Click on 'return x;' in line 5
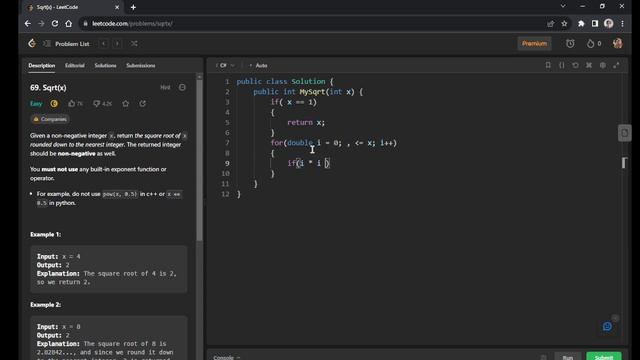The image size is (640, 360). click(306, 122)
